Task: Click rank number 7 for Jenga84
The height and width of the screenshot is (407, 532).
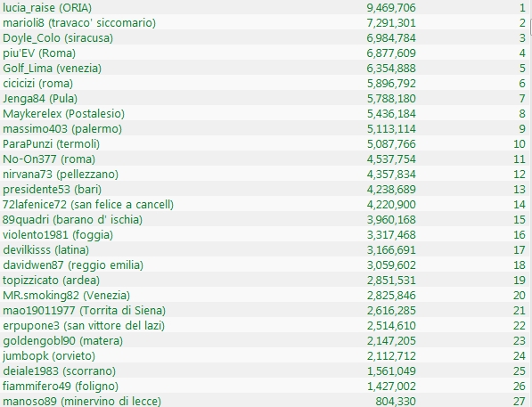Action: tap(522, 98)
